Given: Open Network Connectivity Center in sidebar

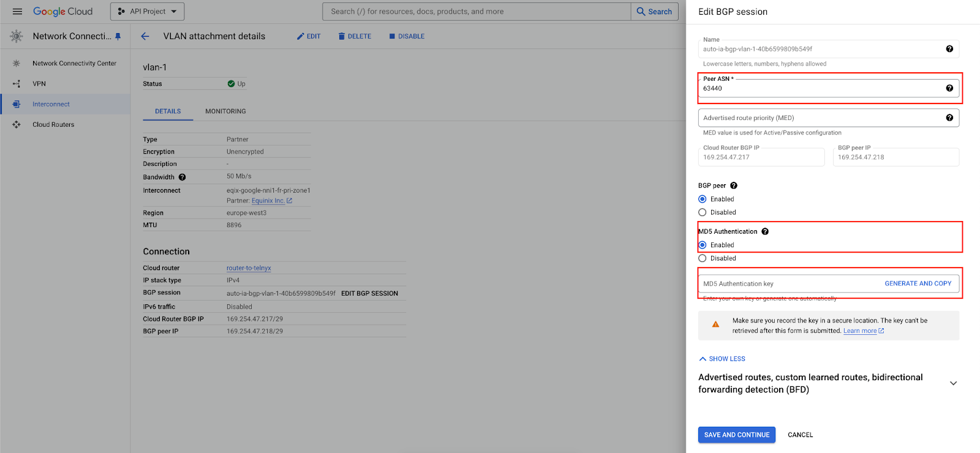Looking at the screenshot, I should click(x=74, y=63).
